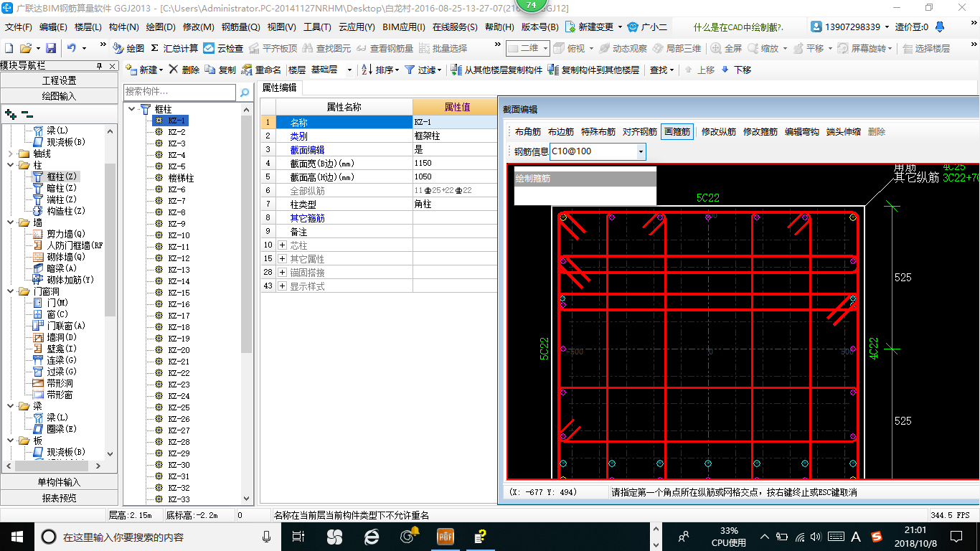Click 重命名 rename component
This screenshot has width=980, height=551.
(x=262, y=70)
